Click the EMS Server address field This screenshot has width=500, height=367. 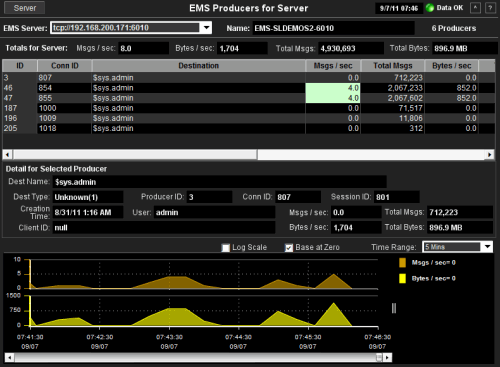click(x=125, y=28)
